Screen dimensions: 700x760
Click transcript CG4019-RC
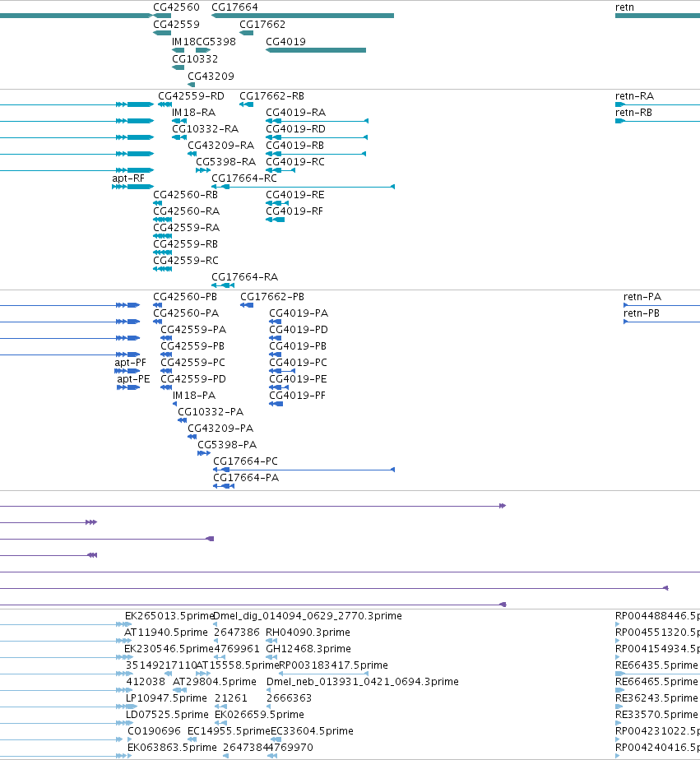[x=295, y=162]
